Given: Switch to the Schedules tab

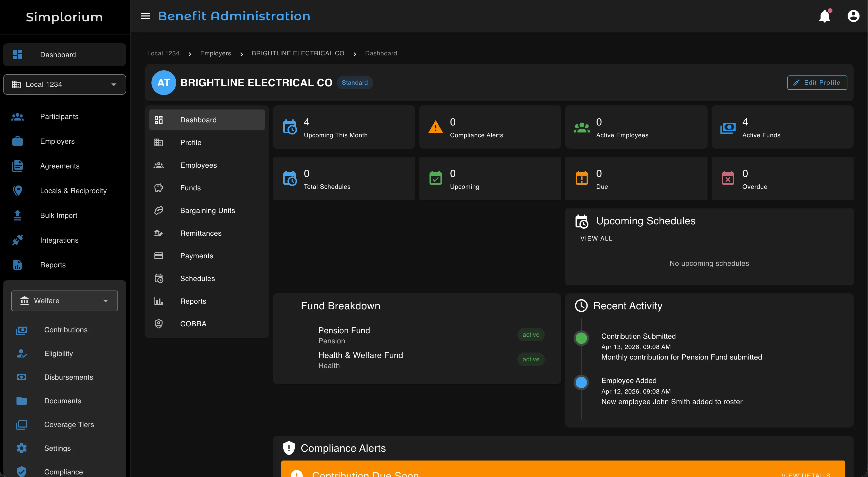Looking at the screenshot, I should click(198, 278).
